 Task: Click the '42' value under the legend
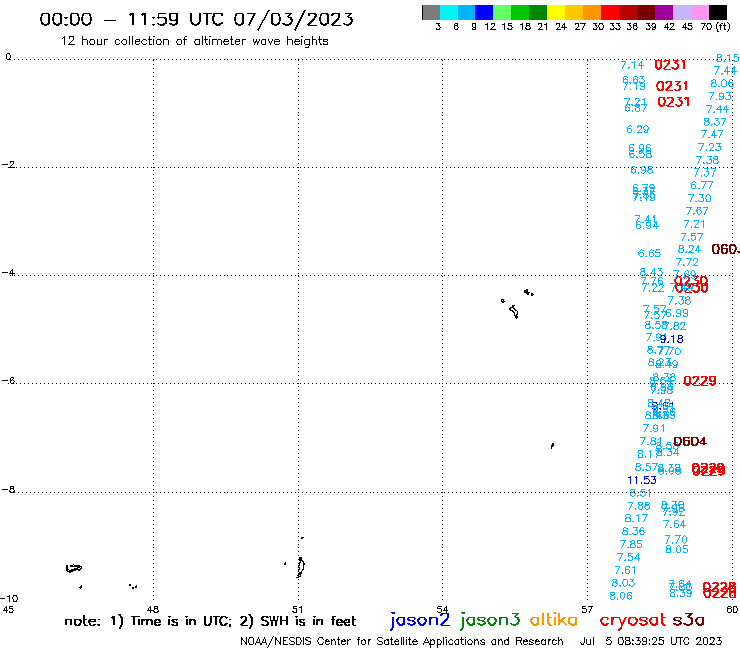(x=669, y=26)
